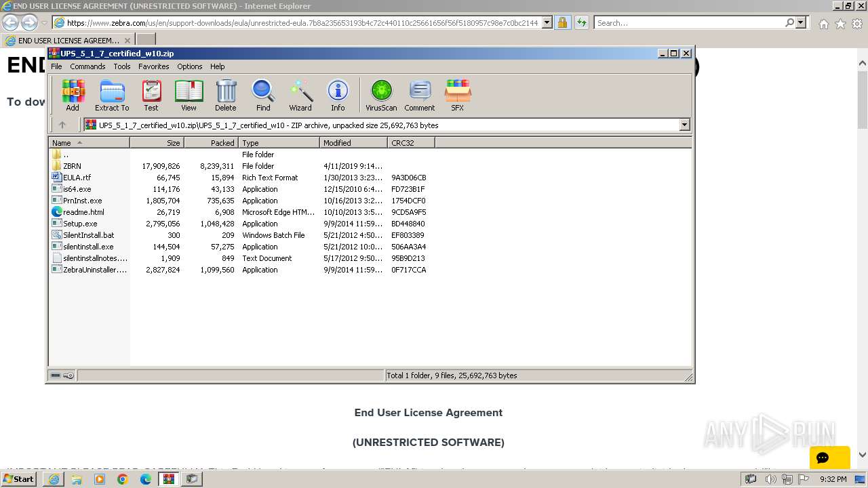Image resolution: width=868 pixels, height=488 pixels.
Task: Select the parent folder '..' entry
Action: pos(66,155)
